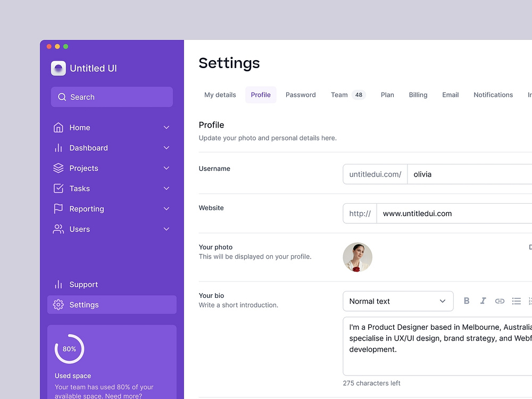
Task: Open the Team tab with 48 badge
Action: (x=347, y=95)
